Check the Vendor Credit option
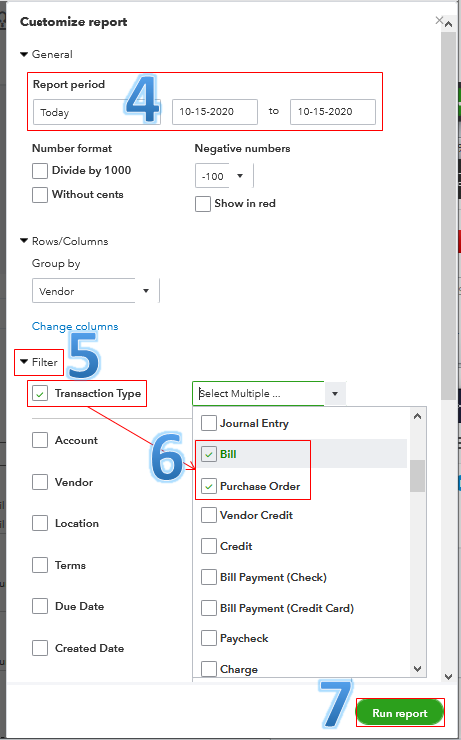The height and width of the screenshot is (740, 461). [x=209, y=515]
